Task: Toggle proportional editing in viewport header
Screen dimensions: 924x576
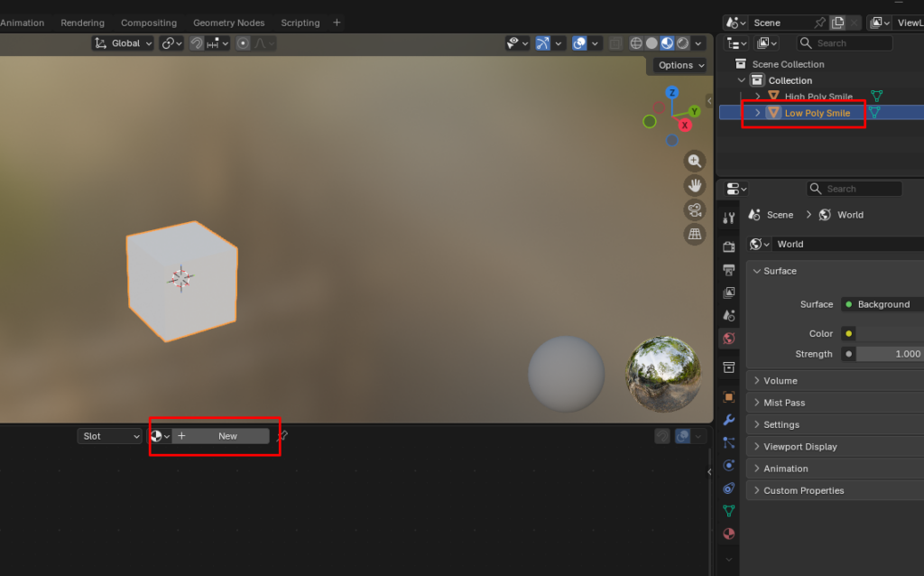Action: point(244,43)
